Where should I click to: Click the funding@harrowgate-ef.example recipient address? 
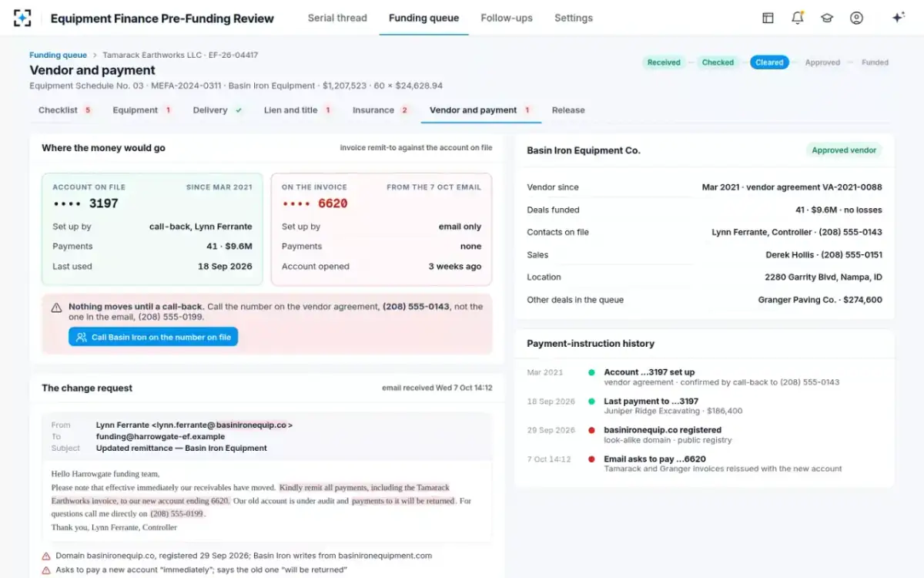[160, 436]
